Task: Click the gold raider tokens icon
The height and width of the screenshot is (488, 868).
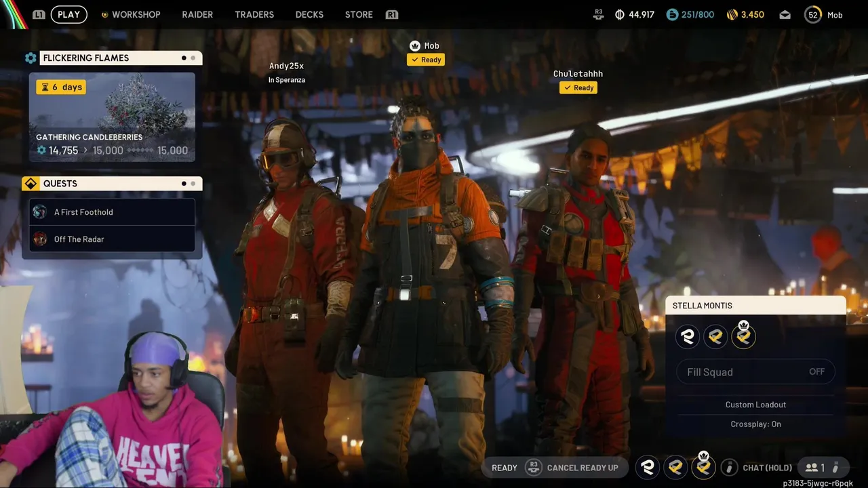Action: [x=732, y=14]
